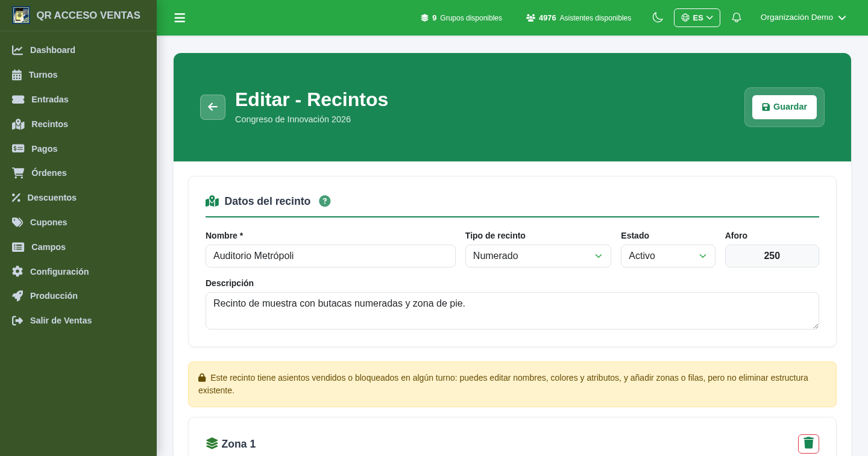Click the Producción rocket icon
This screenshot has width=868, height=456.
(x=17, y=296)
